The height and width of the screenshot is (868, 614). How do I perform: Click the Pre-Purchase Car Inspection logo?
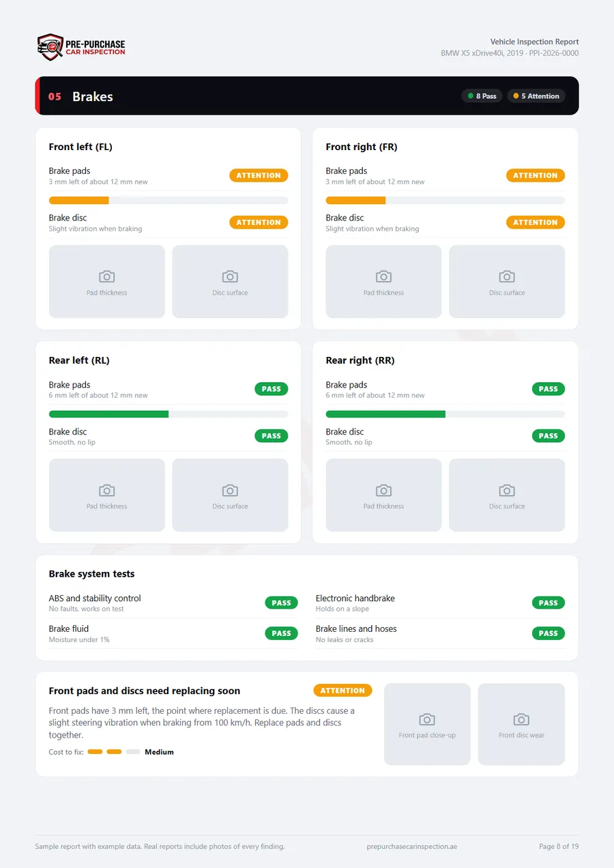point(81,48)
